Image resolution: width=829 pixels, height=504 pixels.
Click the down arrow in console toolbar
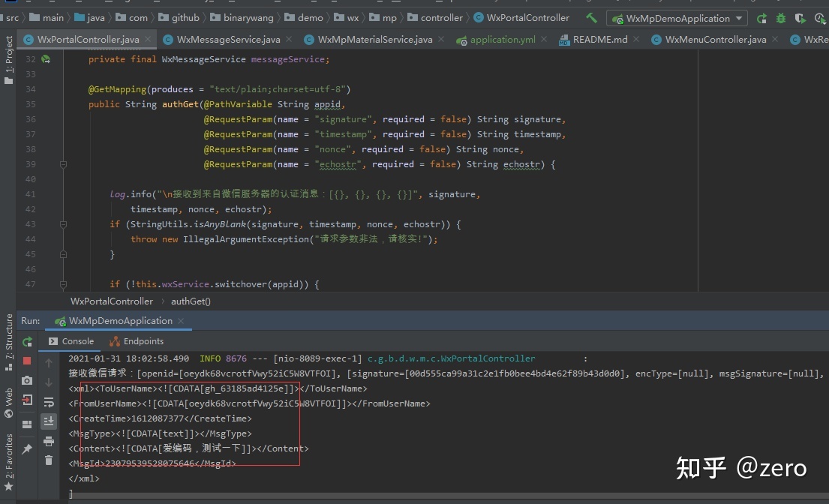tap(49, 382)
